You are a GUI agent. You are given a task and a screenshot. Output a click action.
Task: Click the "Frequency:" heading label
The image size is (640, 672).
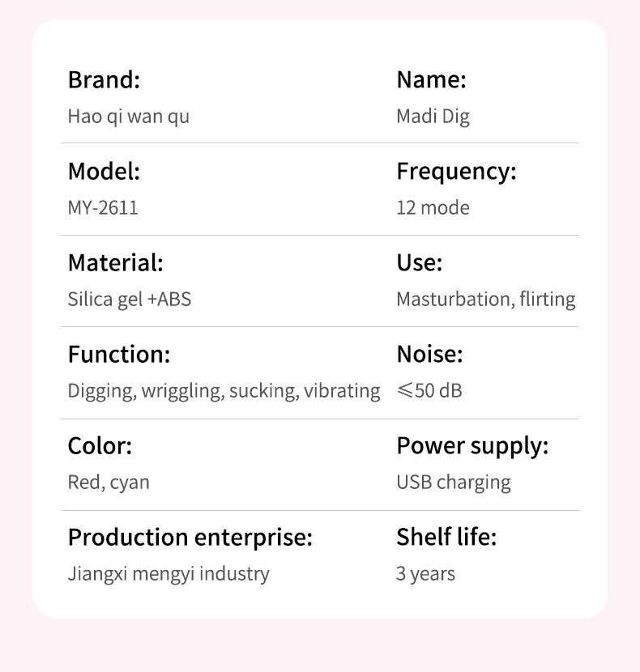click(456, 172)
